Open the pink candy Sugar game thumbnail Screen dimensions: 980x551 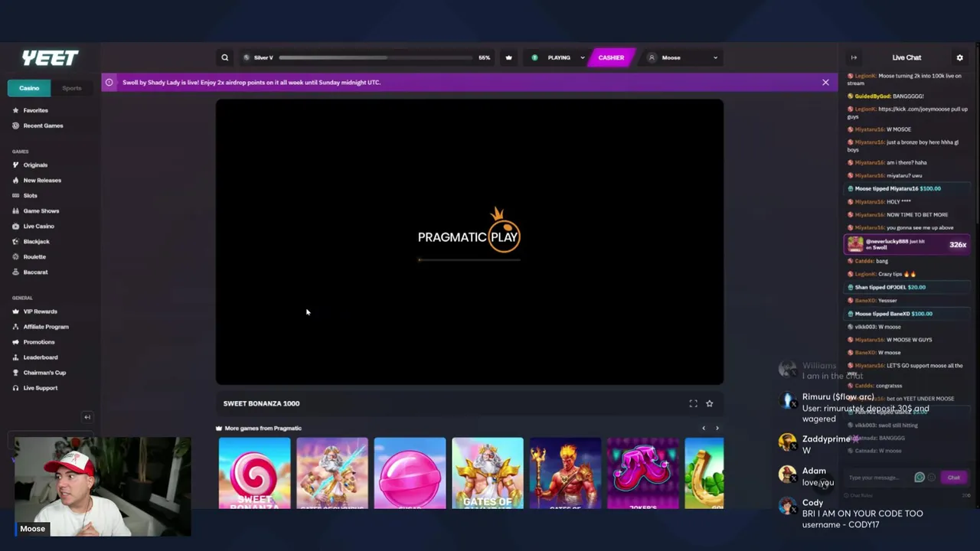pos(410,473)
